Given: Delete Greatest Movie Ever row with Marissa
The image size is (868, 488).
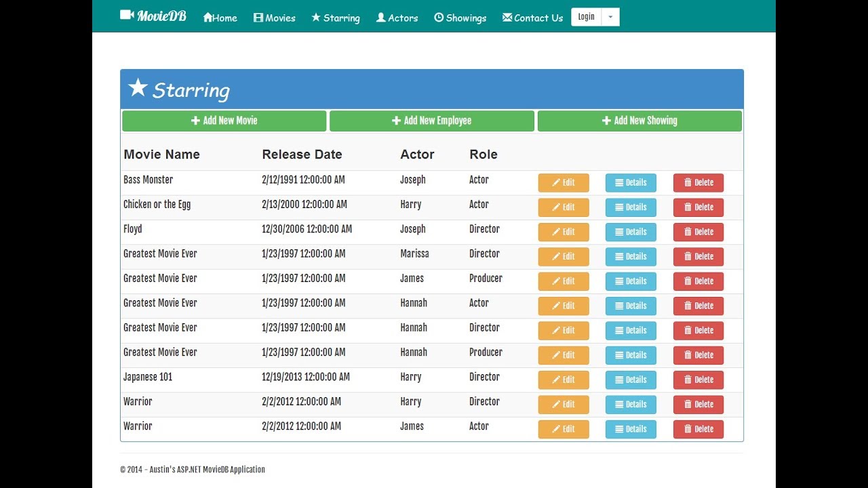Looking at the screenshot, I should 698,257.
